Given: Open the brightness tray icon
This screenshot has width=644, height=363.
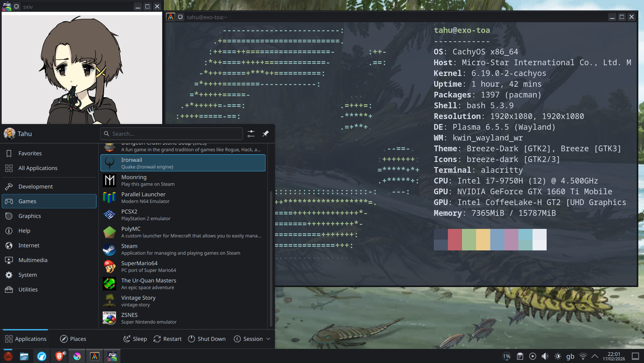Looking at the screenshot, I should pyautogui.click(x=558, y=356).
